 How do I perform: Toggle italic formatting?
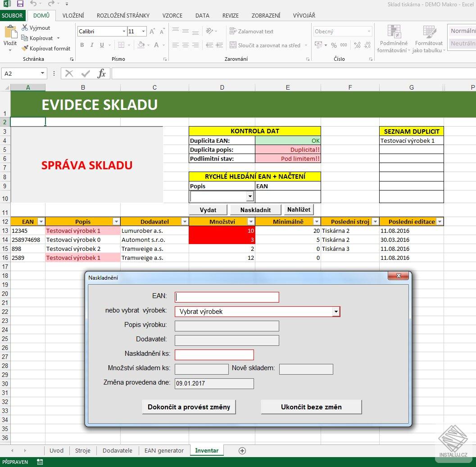click(91, 45)
